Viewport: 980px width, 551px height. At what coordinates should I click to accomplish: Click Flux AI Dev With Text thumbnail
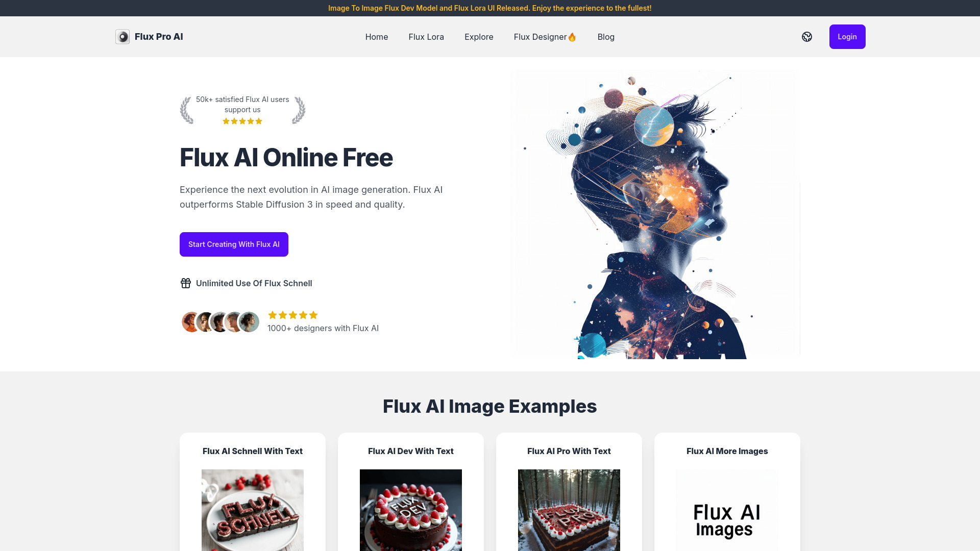coord(410,510)
